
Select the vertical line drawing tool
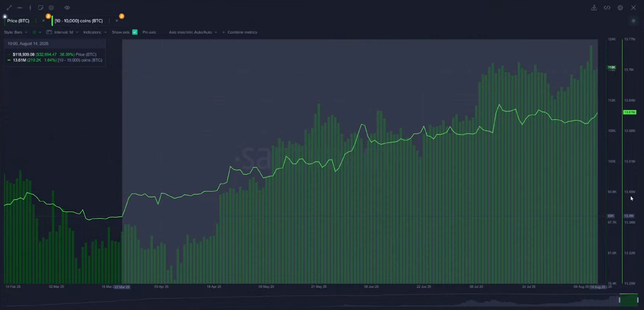[x=30, y=8]
